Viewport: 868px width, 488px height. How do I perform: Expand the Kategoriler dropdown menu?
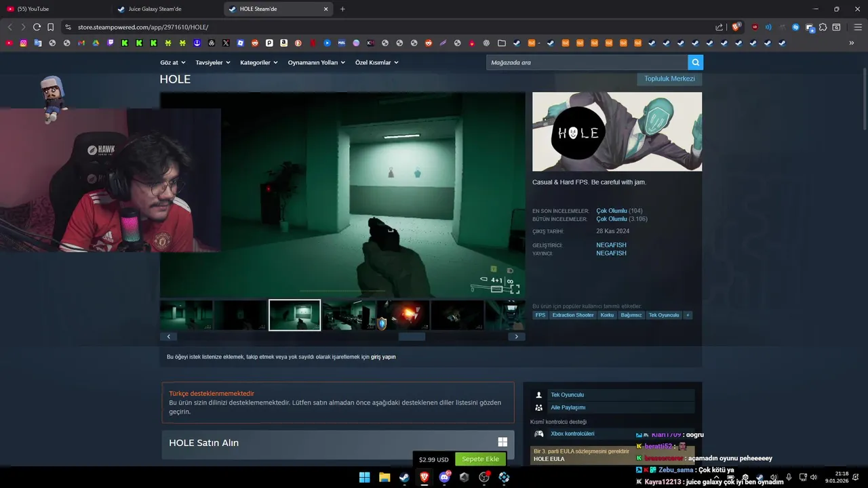[259, 62]
